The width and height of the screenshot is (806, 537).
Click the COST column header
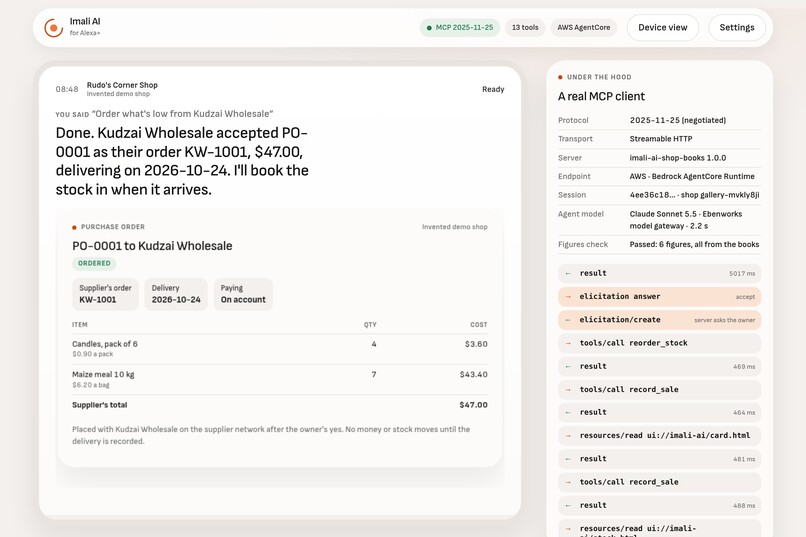pos(479,325)
